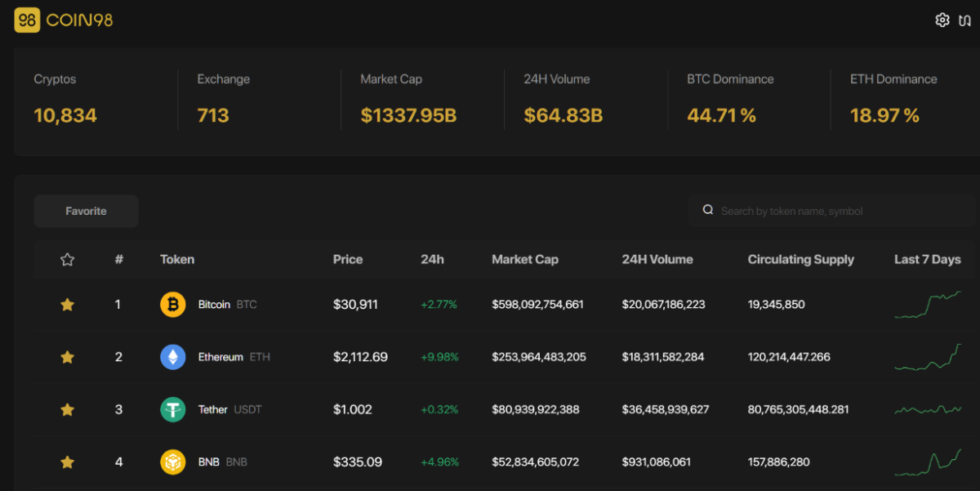Open BNB's 7-day sparkline chart

[x=928, y=462]
